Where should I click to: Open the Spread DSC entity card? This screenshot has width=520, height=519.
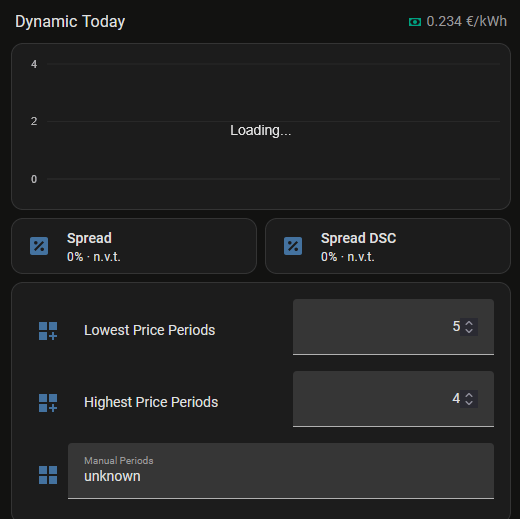(388, 246)
